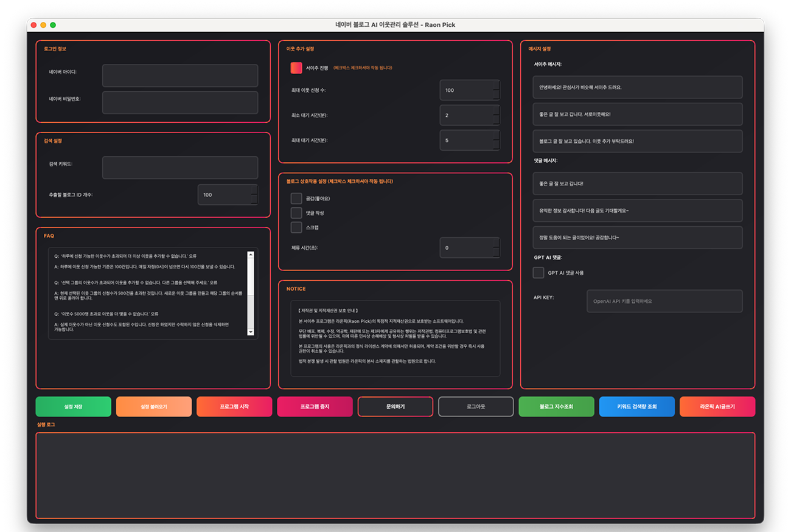Decrement 최대 이웃 신청 수 using down arrow
The height and width of the screenshot is (532, 791).
click(x=496, y=95)
